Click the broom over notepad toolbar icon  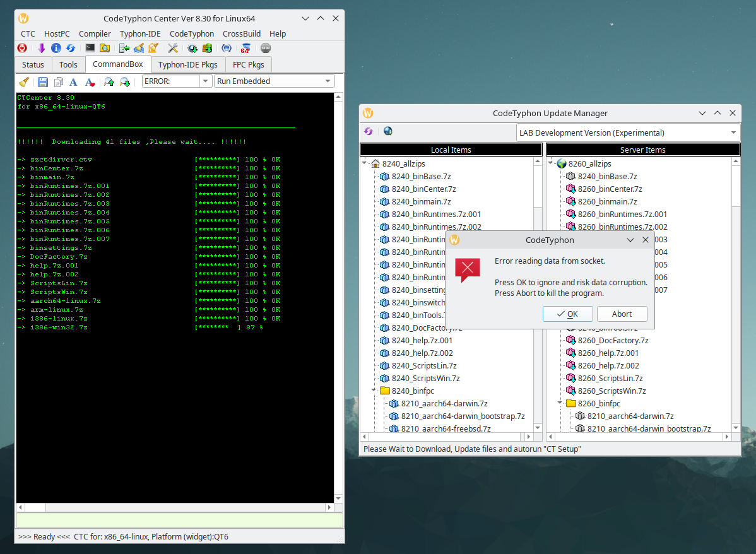point(153,48)
